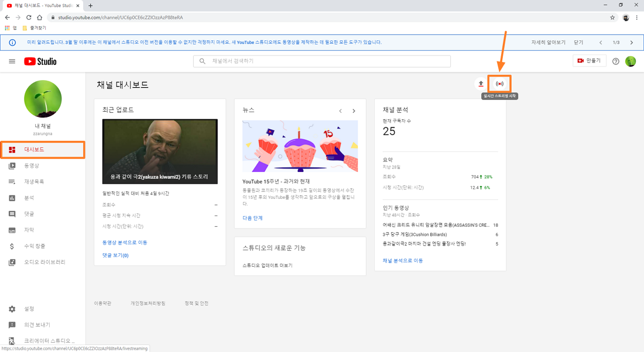Click the browser back arrow

8,17
